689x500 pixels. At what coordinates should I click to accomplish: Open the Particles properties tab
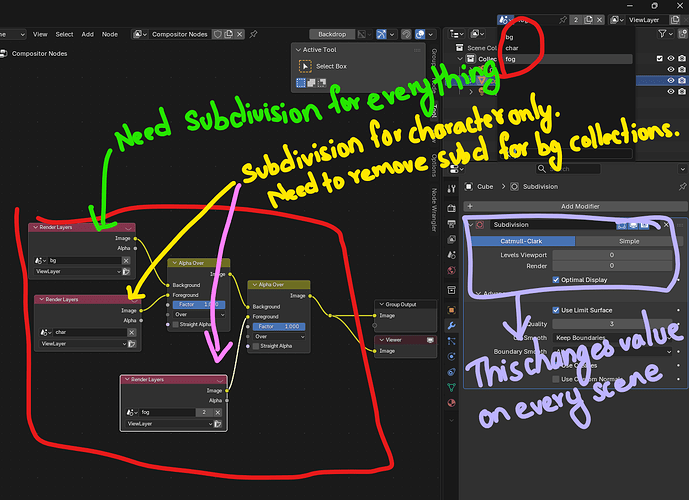451,341
